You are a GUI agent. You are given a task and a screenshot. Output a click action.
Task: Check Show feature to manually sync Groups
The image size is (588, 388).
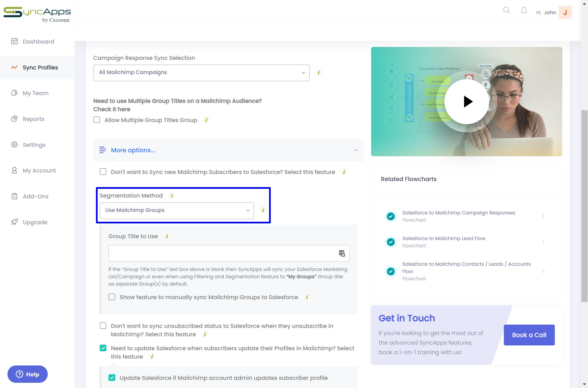(112, 297)
